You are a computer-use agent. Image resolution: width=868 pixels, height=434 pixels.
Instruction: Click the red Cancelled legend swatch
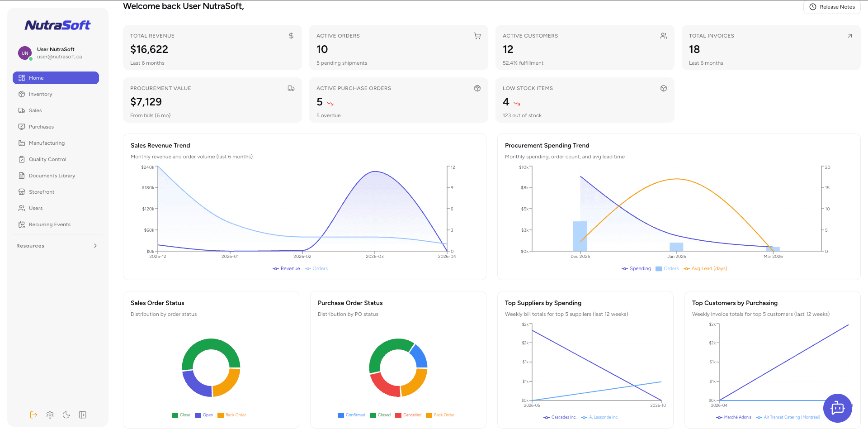(398, 415)
